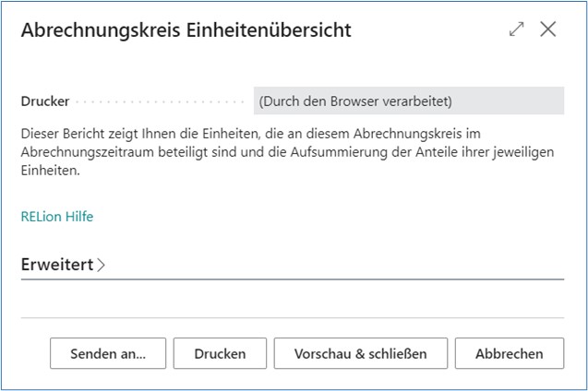
Task: Click empty space left of Senden an...
Action: 34,353
